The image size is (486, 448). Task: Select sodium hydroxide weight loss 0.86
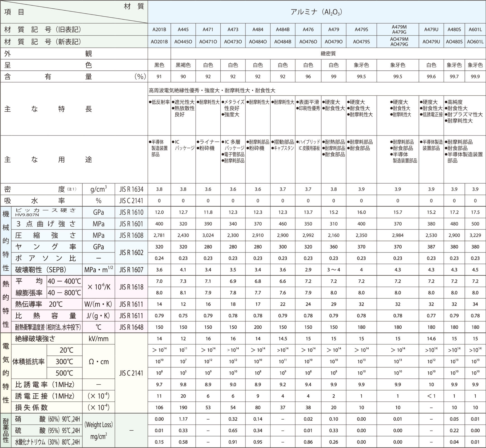coord(308,442)
